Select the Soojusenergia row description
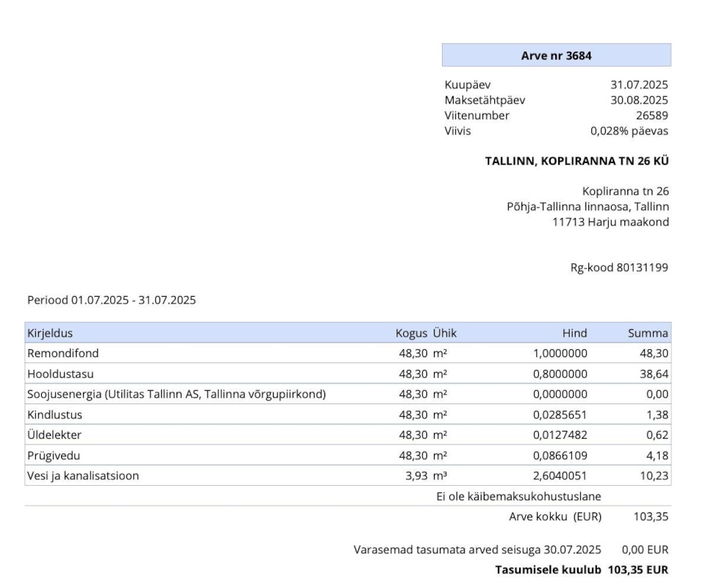 [176, 395]
